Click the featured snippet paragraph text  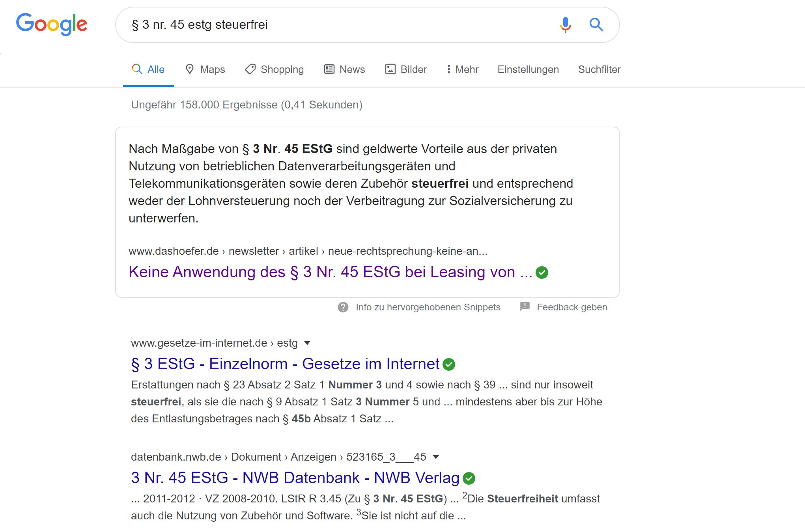point(351,183)
